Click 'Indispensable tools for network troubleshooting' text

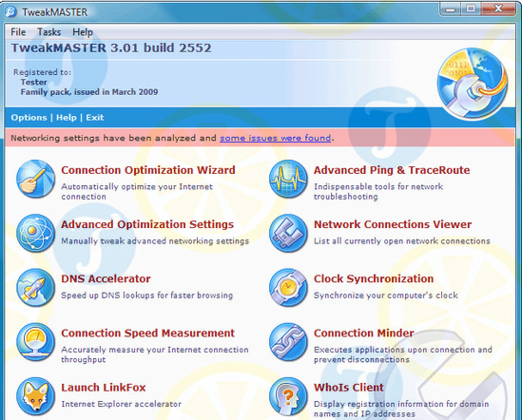click(x=378, y=191)
